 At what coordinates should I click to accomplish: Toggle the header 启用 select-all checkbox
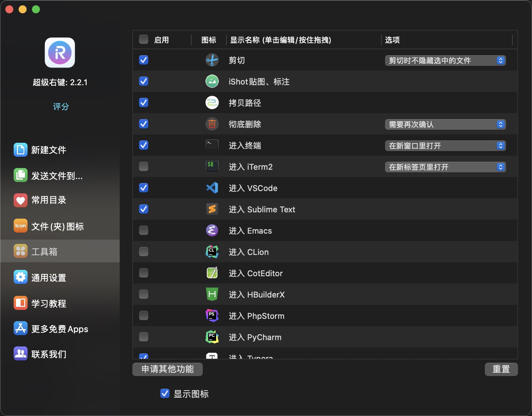tap(144, 39)
